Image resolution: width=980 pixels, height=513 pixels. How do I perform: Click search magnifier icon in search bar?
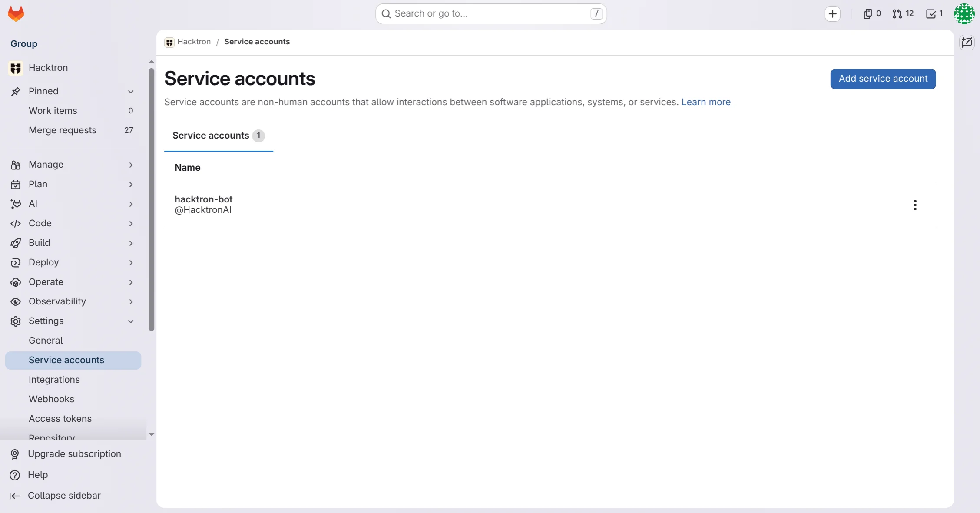coord(386,14)
